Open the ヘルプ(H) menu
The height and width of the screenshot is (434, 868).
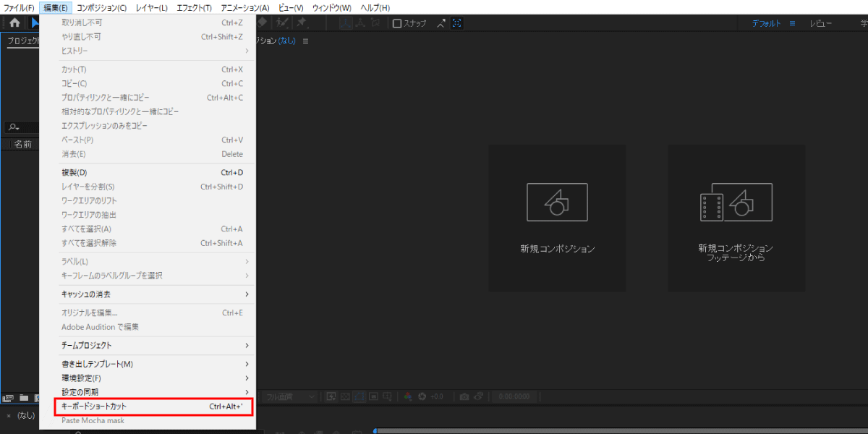[375, 7]
